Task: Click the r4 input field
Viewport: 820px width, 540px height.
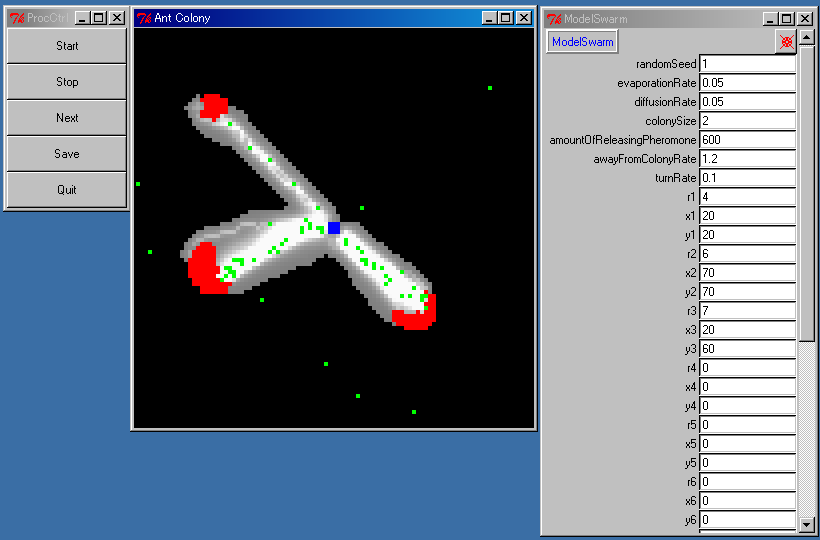Action: click(747, 367)
